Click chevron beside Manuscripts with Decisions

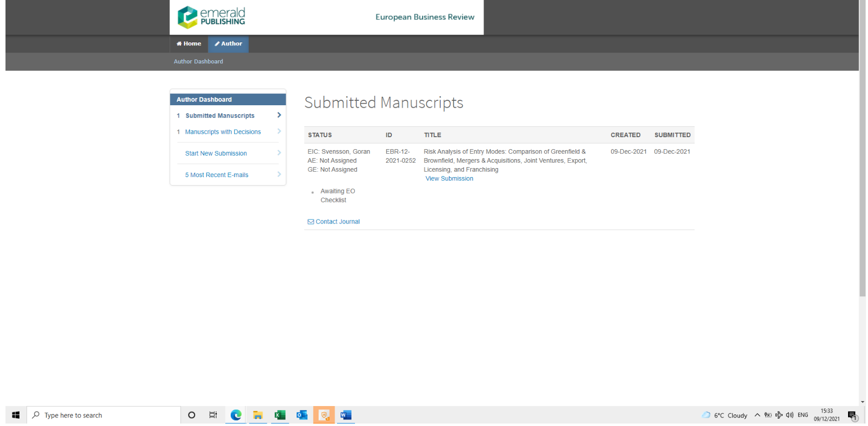pyautogui.click(x=279, y=132)
